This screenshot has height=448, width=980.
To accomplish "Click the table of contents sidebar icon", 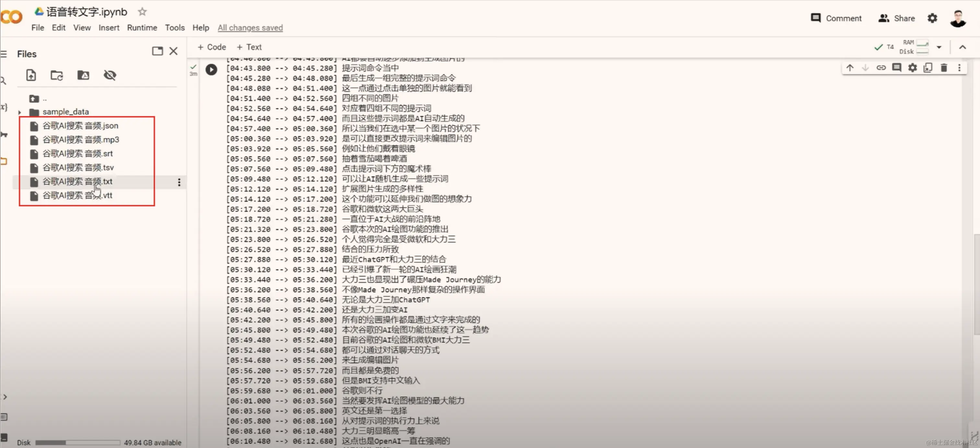I will (x=4, y=54).
